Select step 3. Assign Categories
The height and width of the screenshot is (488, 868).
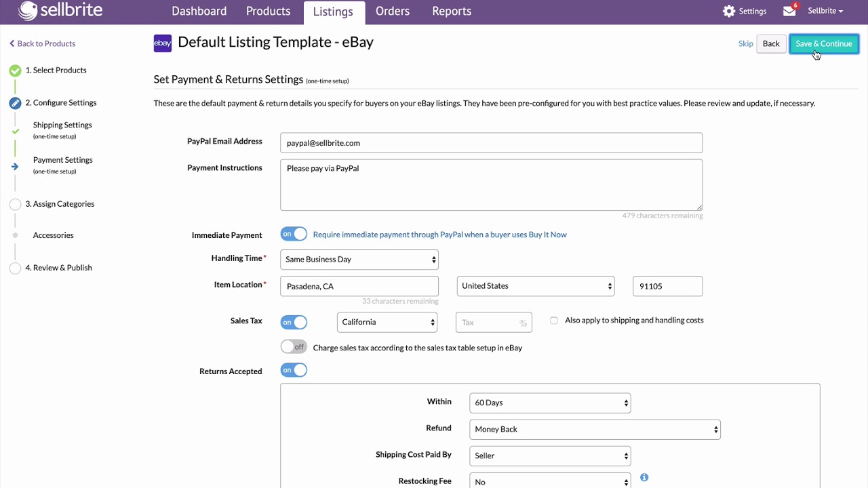[x=60, y=204]
